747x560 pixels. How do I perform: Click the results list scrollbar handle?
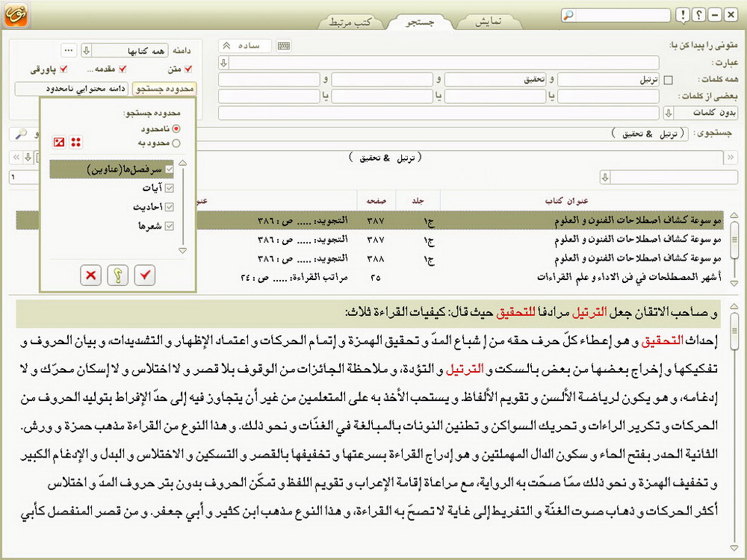[x=734, y=240]
